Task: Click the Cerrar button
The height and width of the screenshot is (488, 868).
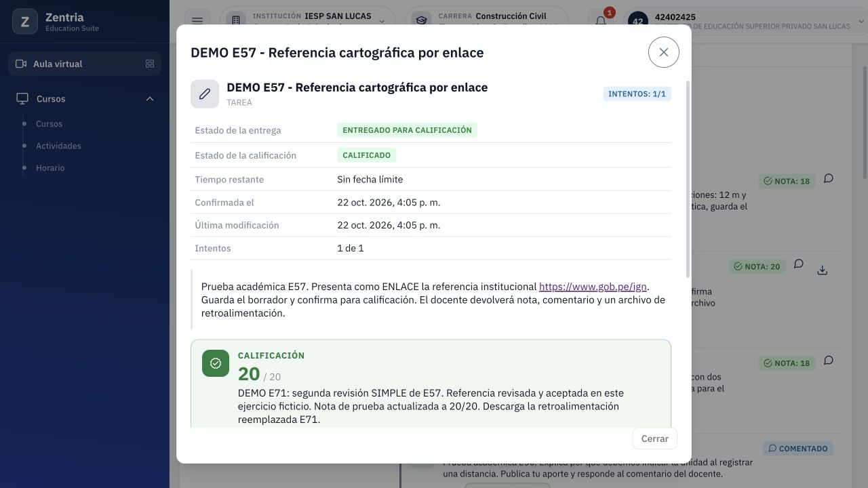Action: point(654,439)
